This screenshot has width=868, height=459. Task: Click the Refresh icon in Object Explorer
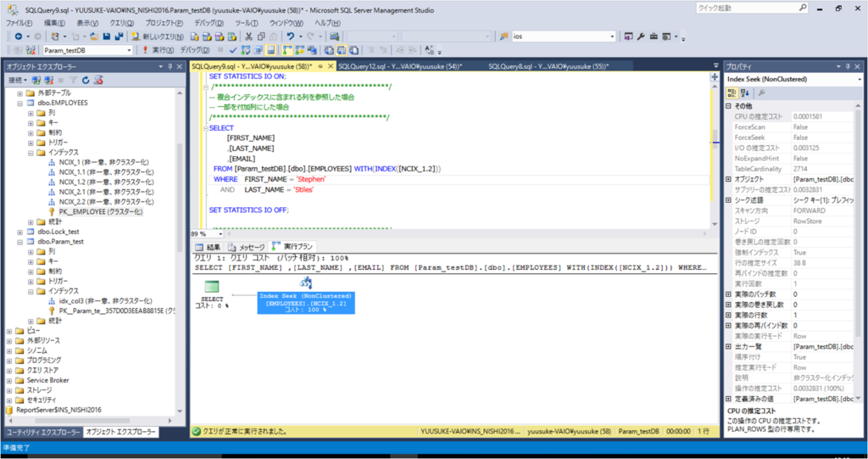pyautogui.click(x=86, y=81)
